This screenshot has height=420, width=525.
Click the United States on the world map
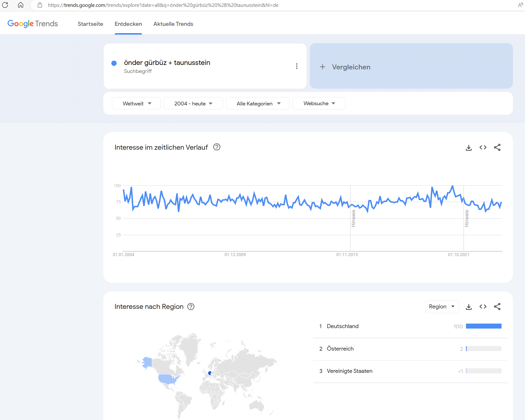pyautogui.click(x=168, y=379)
